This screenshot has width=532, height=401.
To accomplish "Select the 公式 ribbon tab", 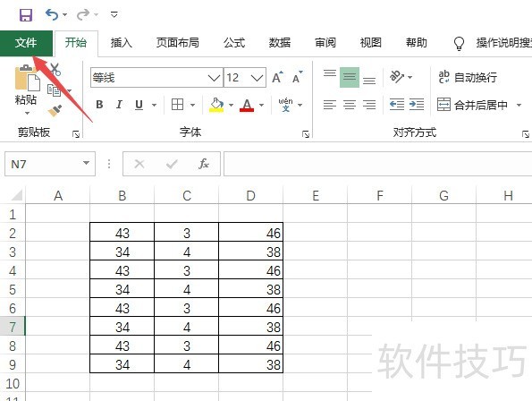I will (x=234, y=43).
